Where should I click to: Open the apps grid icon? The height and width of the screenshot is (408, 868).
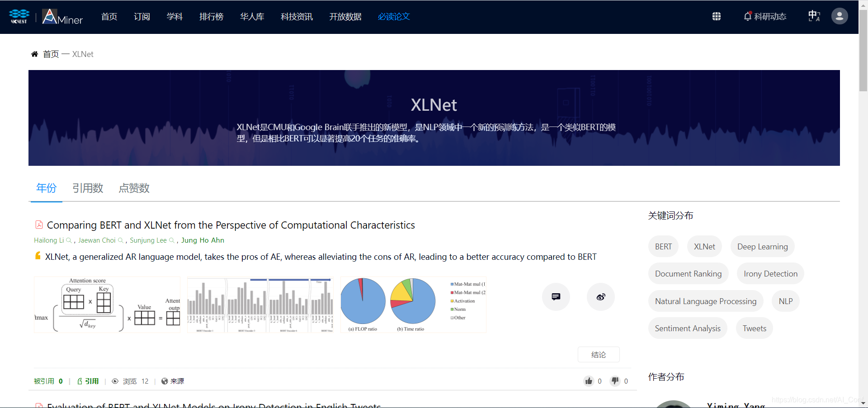[x=717, y=16]
